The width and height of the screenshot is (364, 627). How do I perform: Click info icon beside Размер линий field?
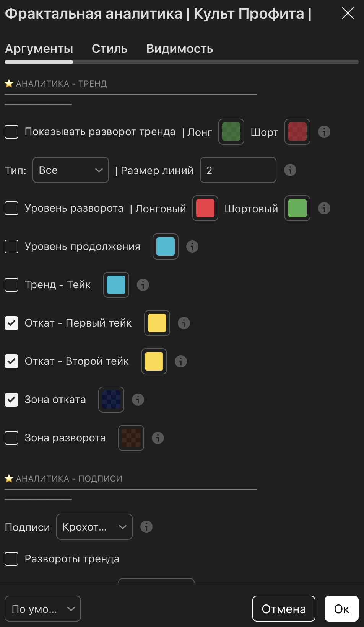tap(290, 170)
